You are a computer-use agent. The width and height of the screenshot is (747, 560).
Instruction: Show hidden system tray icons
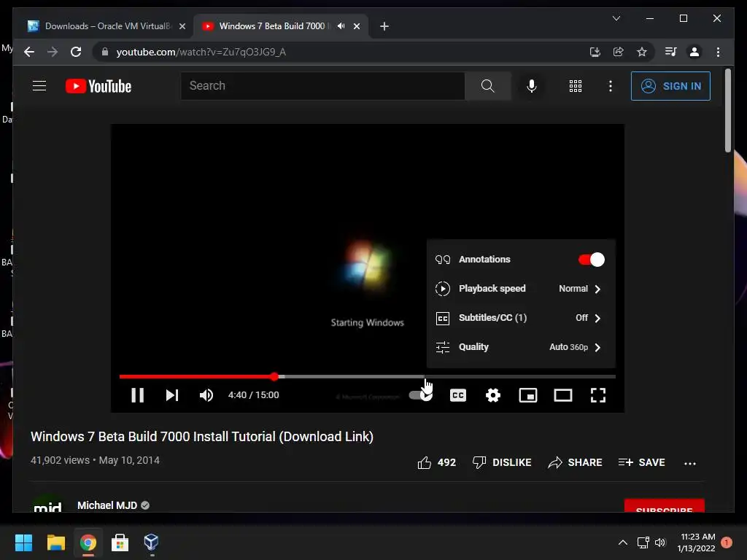pyautogui.click(x=622, y=542)
